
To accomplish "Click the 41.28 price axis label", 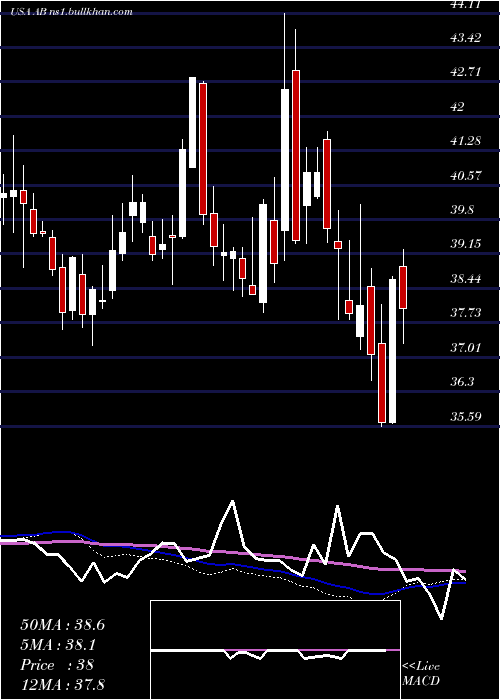I will click(466, 141).
